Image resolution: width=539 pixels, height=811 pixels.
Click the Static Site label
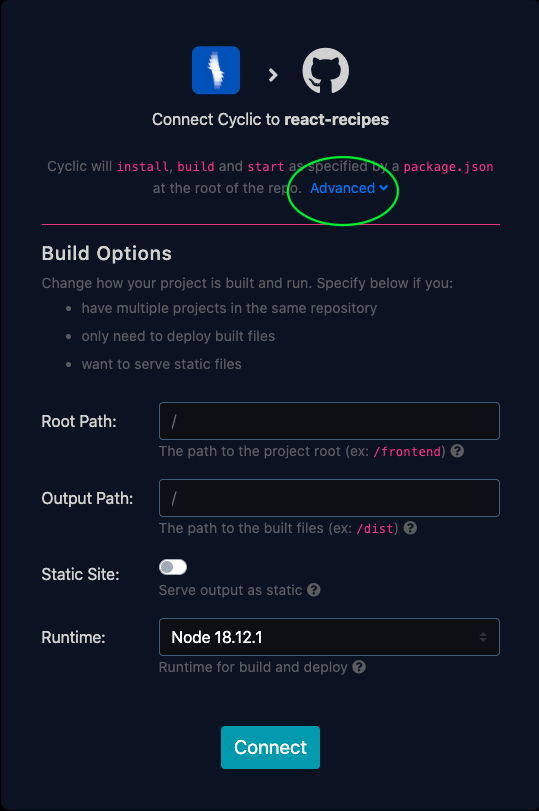[x=80, y=575]
